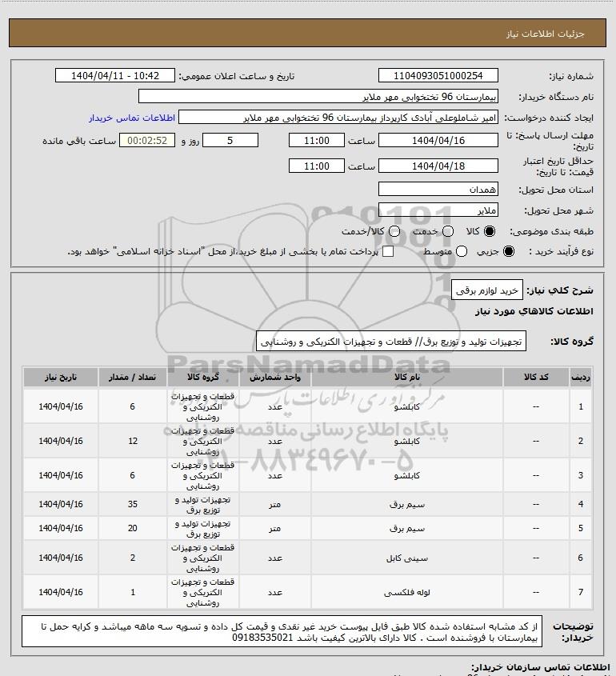Screen dimensions: 616x676
Task: Select the جزیی purchase type radio
Action: (509, 251)
